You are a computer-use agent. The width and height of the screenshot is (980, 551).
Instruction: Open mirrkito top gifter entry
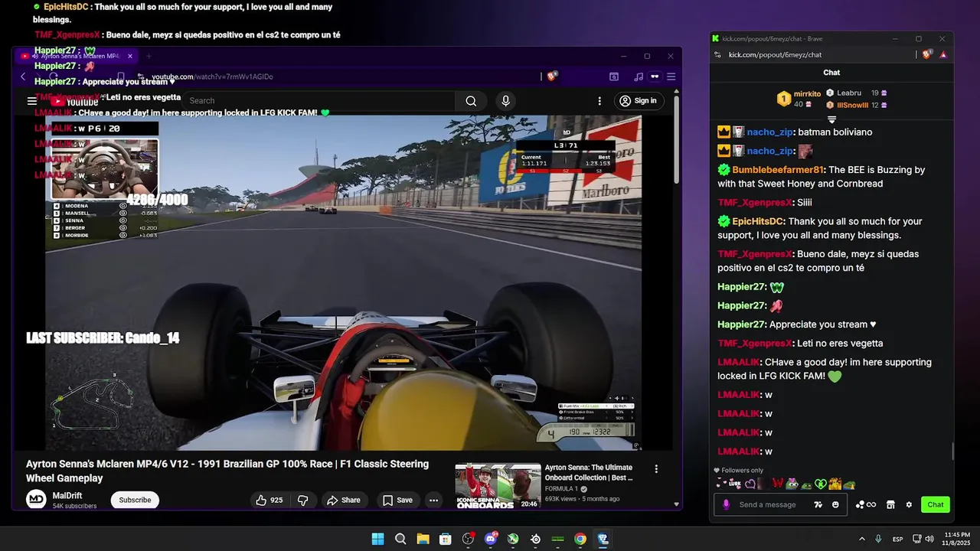coord(799,99)
